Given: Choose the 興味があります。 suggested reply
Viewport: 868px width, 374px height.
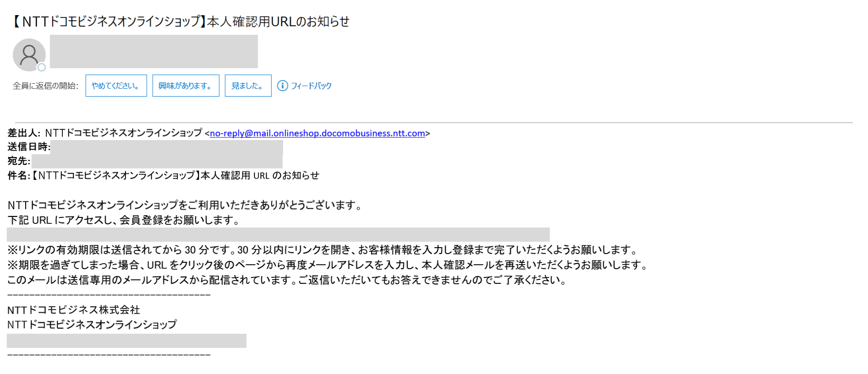Looking at the screenshot, I should pos(186,86).
